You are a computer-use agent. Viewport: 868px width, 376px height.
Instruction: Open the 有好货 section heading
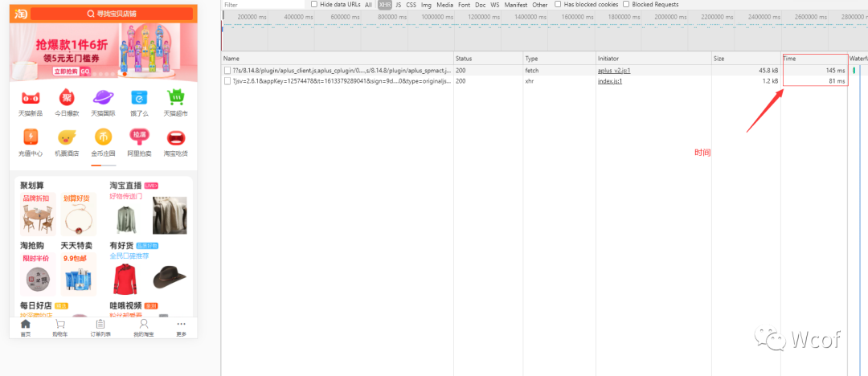pos(122,245)
